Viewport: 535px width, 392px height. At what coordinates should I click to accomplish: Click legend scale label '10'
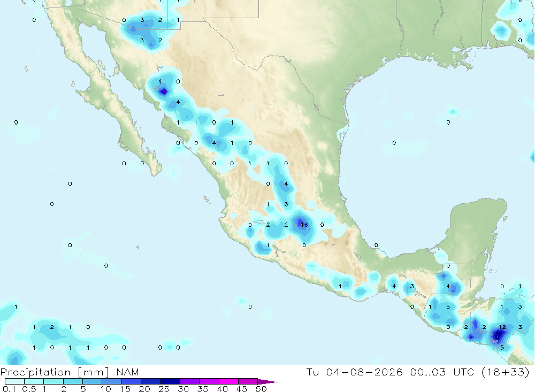[x=106, y=389]
